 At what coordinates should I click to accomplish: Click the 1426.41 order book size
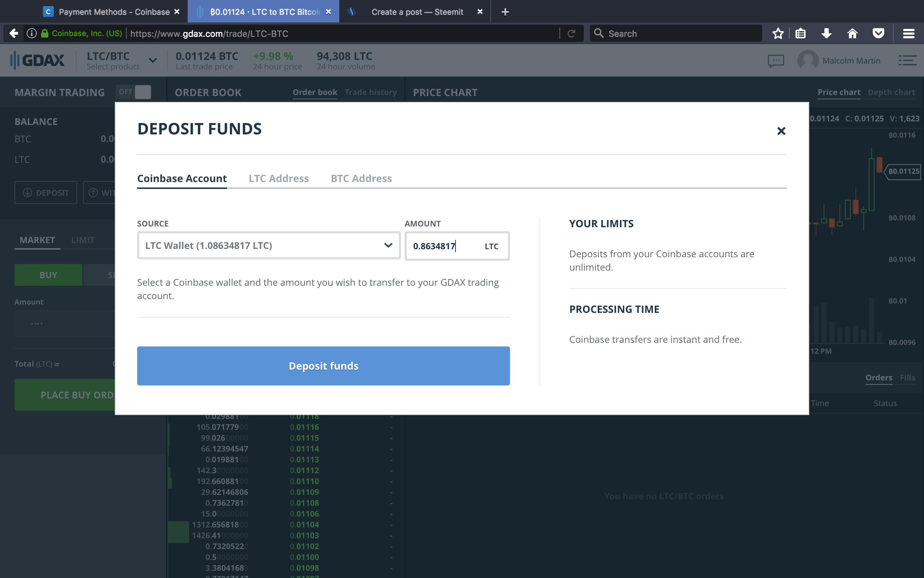click(x=220, y=536)
